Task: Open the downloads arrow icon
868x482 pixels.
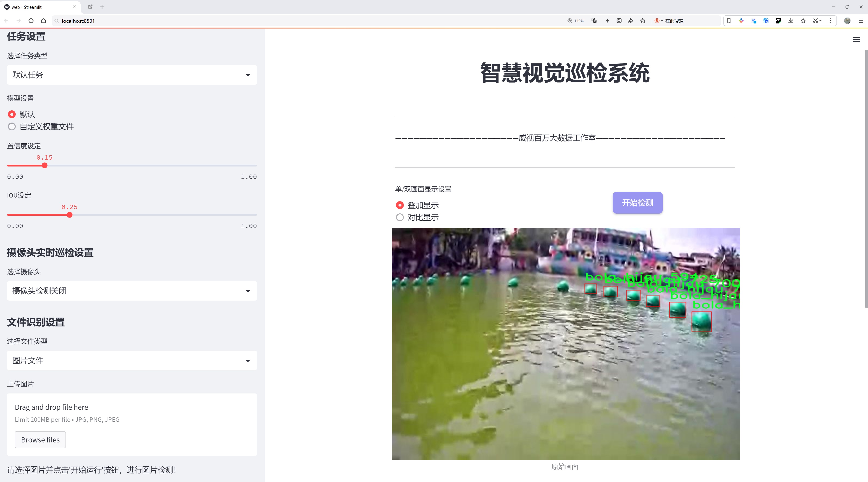Action: (x=791, y=21)
